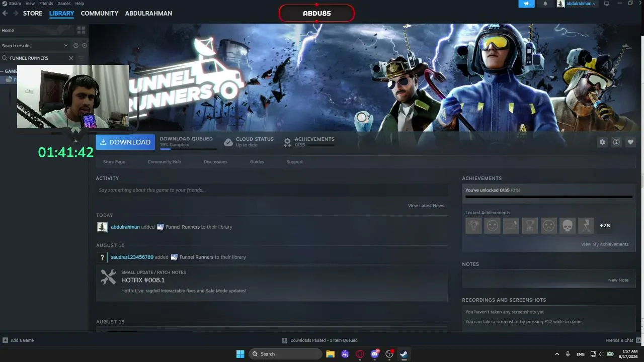Open the View menu
Viewport: 644px width, 362px height.
point(30,4)
